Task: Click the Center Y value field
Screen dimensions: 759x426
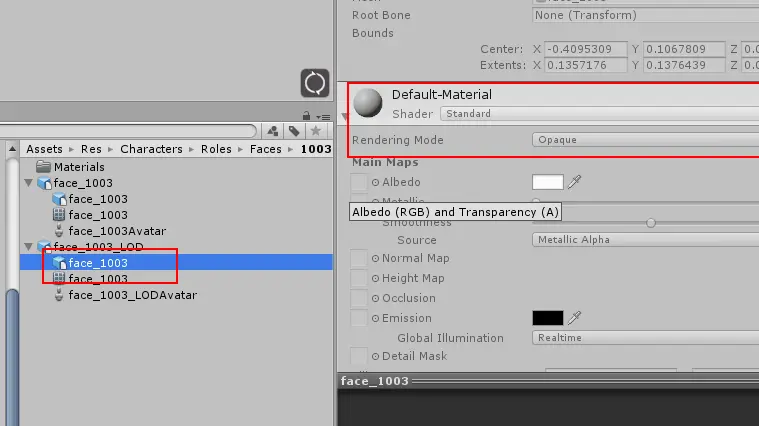Action: pos(684,49)
